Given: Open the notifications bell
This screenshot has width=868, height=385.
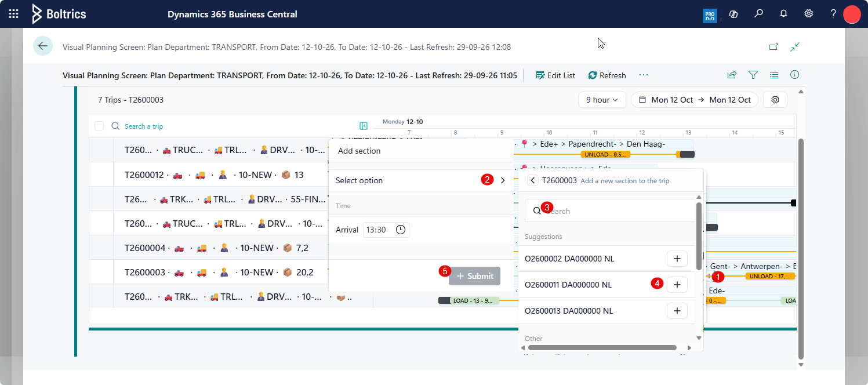Looking at the screenshot, I should [783, 13].
